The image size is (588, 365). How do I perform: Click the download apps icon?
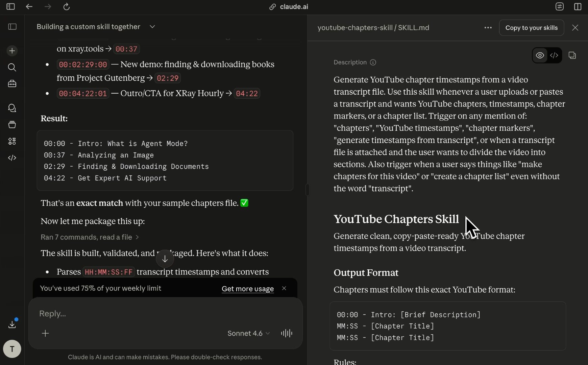pos(12,324)
